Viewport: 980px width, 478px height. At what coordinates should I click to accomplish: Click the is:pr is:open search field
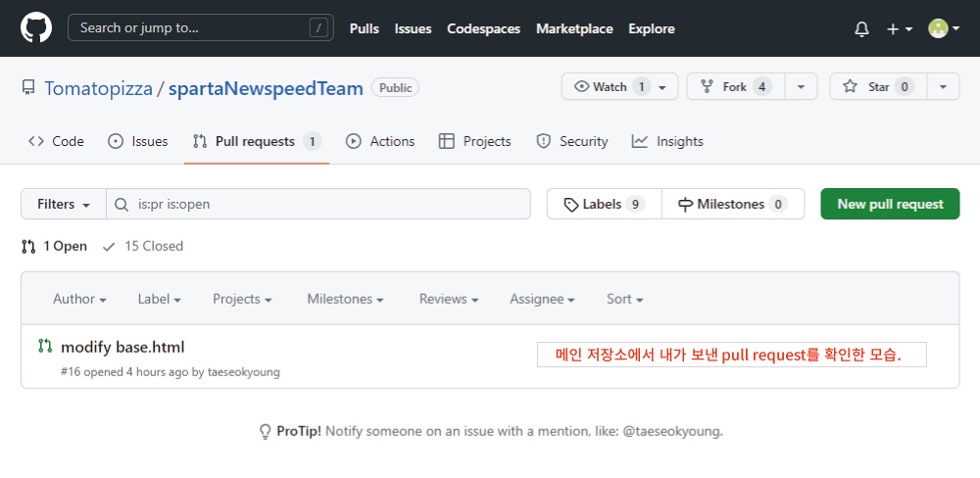[x=318, y=204]
